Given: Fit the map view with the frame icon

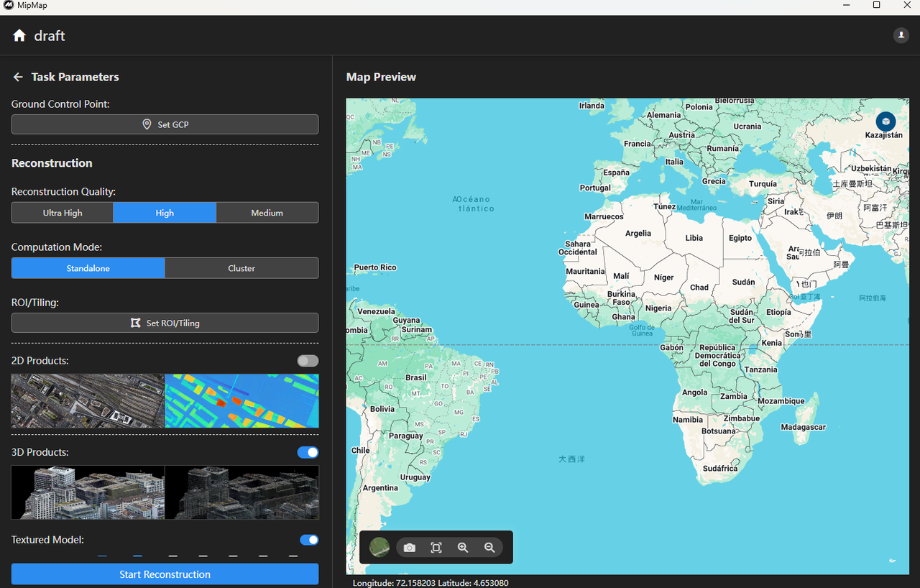Looking at the screenshot, I should [436, 548].
